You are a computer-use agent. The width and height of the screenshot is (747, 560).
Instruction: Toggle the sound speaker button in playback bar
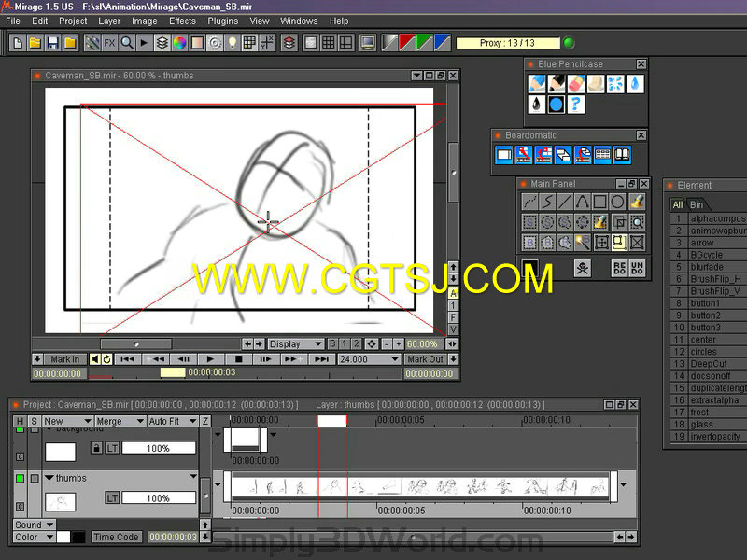[x=95, y=359]
